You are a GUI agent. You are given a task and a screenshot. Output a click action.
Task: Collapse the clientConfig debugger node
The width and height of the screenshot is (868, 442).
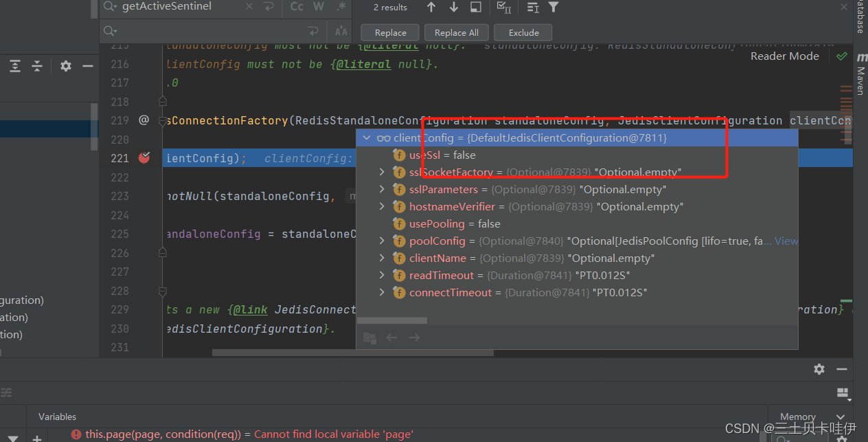(x=367, y=138)
